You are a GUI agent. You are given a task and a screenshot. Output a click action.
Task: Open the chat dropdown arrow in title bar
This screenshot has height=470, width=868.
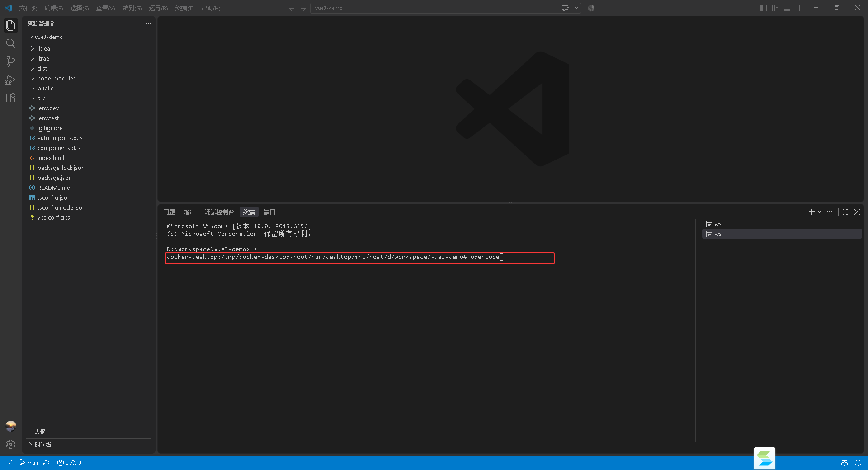pyautogui.click(x=576, y=8)
